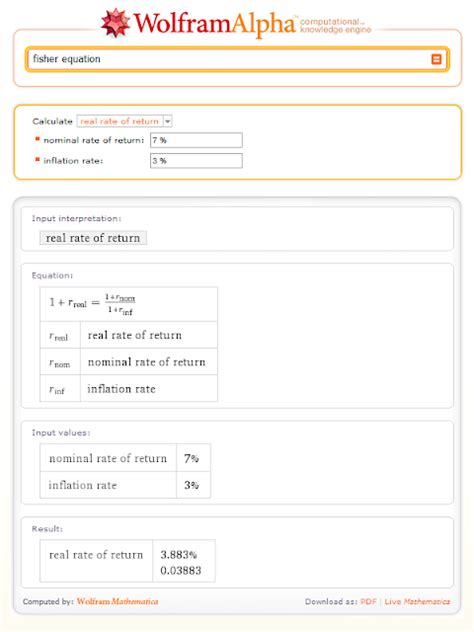474x632 pixels.
Task: Click the Fisher equation formula cell
Action: pyautogui.click(x=129, y=304)
